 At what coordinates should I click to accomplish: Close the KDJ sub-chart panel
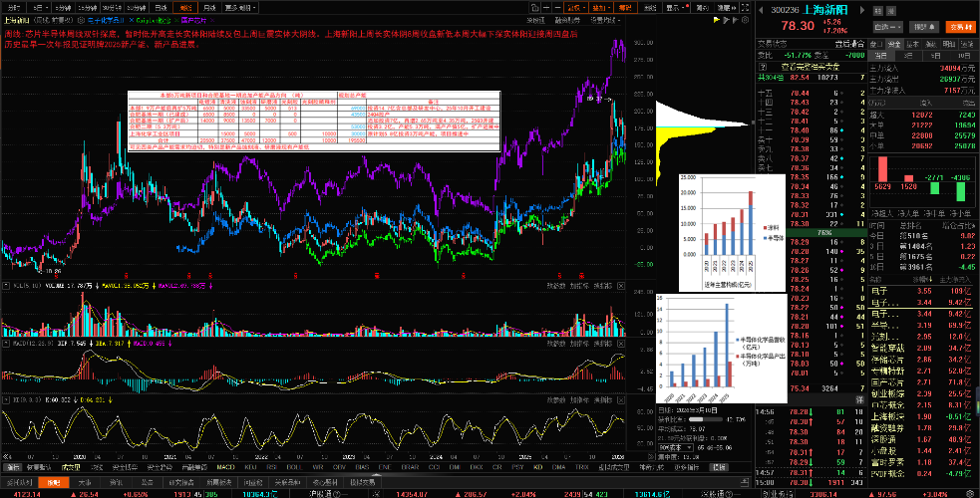pyautogui.click(x=621, y=399)
